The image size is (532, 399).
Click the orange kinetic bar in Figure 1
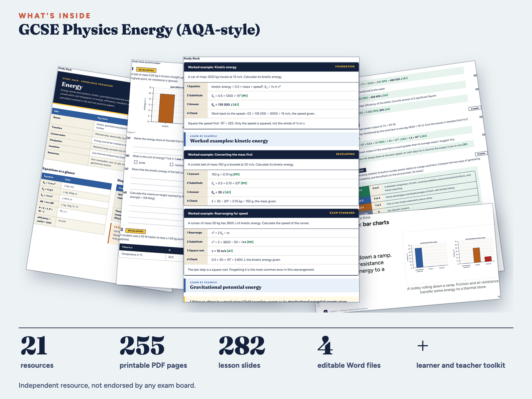click(167, 108)
